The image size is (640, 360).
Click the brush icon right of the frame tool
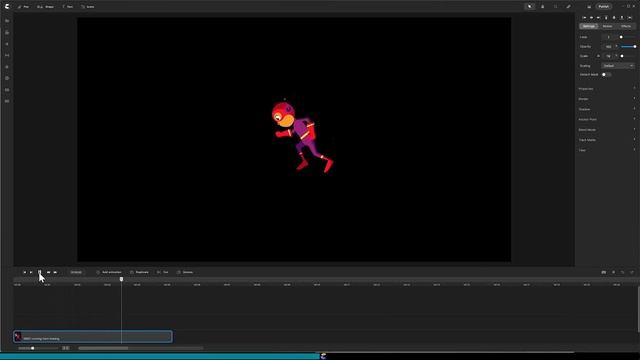click(569, 7)
